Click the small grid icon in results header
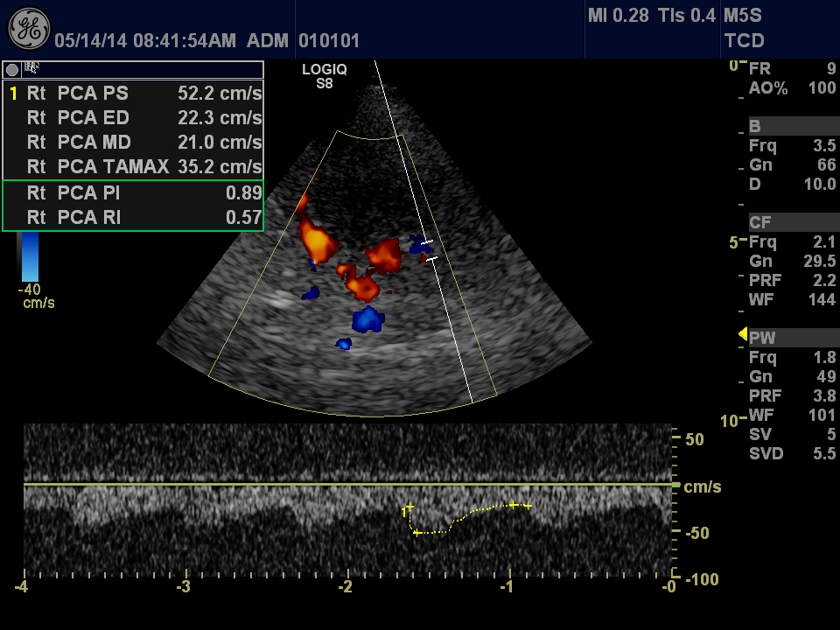This screenshot has height=630, width=840. coord(31,67)
